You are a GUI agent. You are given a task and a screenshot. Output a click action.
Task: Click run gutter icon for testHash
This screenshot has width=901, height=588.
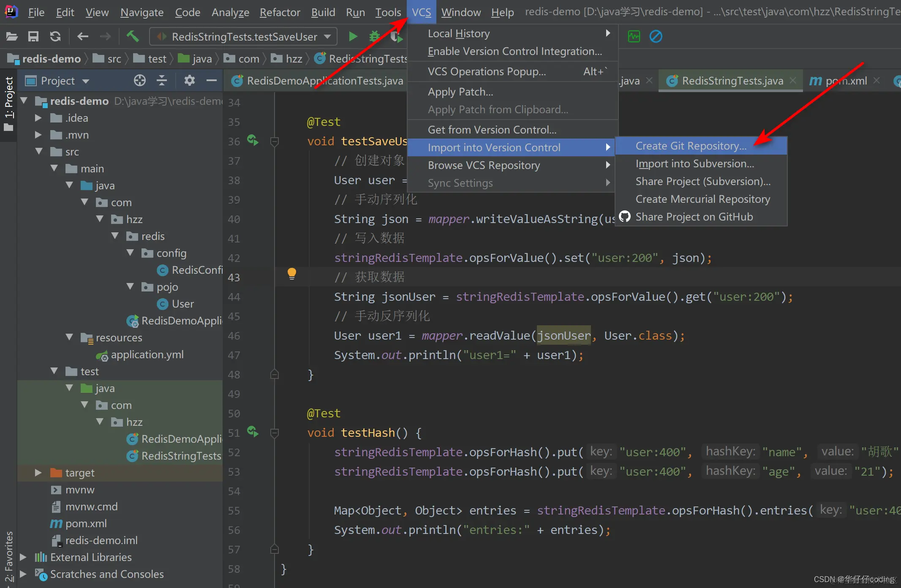[x=253, y=432]
